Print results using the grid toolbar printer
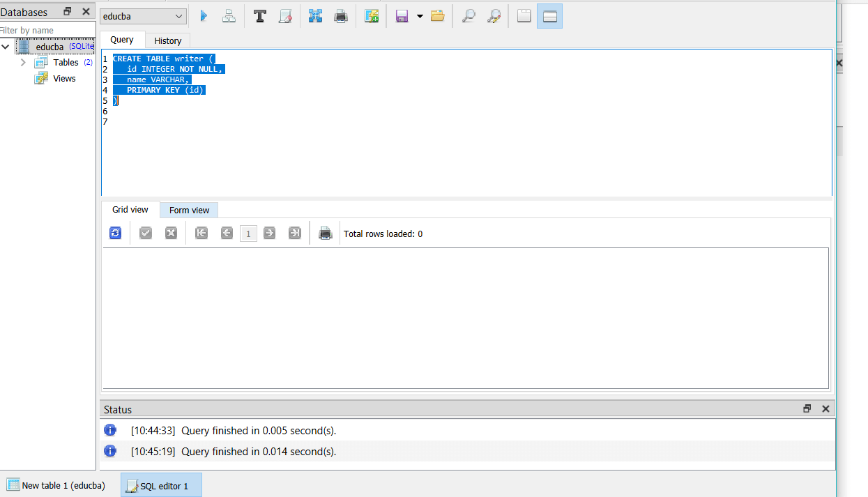The width and height of the screenshot is (868, 497). click(x=325, y=234)
